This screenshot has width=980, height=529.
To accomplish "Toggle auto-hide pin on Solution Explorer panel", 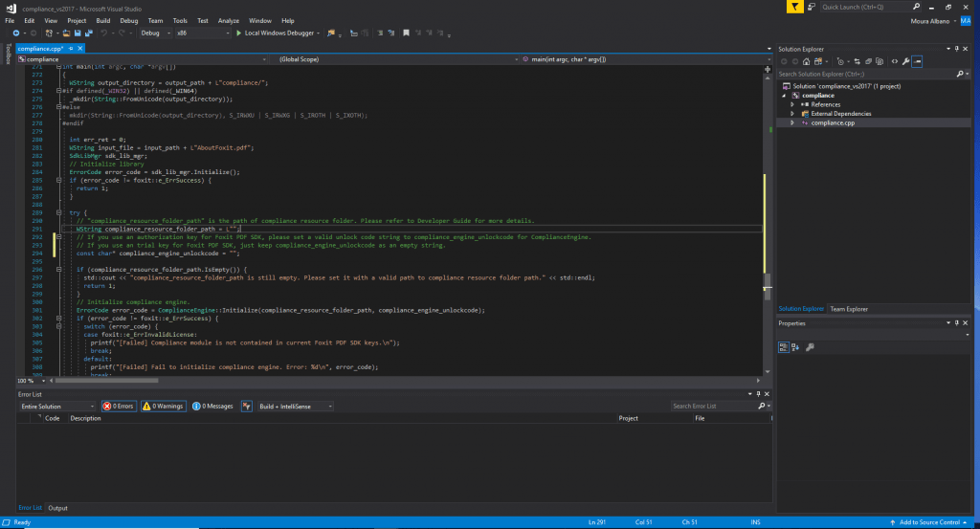I will (x=956, y=49).
